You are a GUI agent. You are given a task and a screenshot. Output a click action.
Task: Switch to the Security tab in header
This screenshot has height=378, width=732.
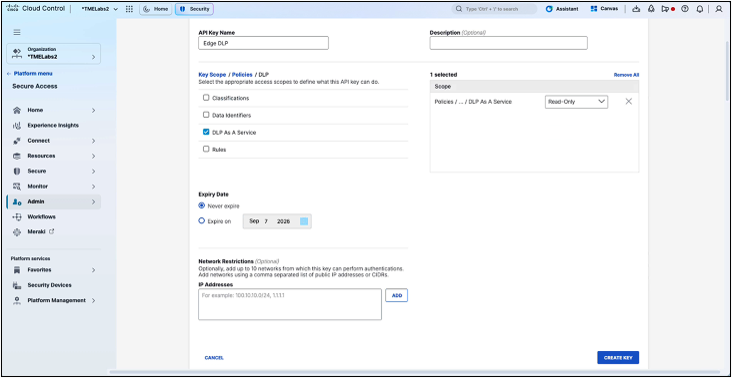(x=194, y=9)
